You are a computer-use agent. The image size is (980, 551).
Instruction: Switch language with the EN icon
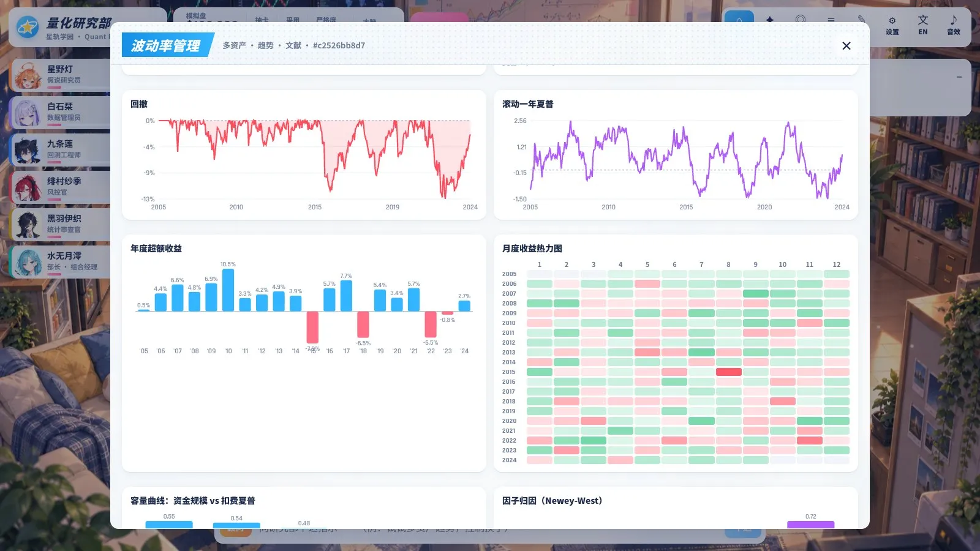922,26
